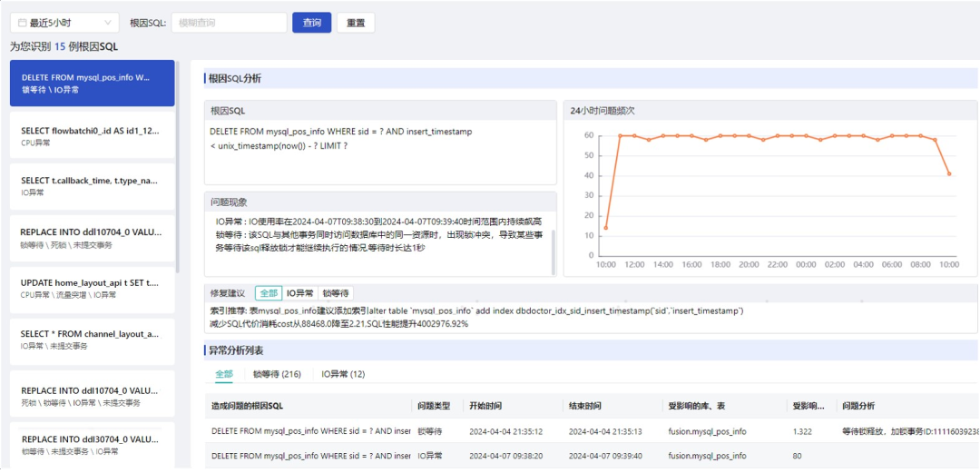Expand the time range dropdown arrow
Viewport: 980px width, 473px height.
coord(109,23)
